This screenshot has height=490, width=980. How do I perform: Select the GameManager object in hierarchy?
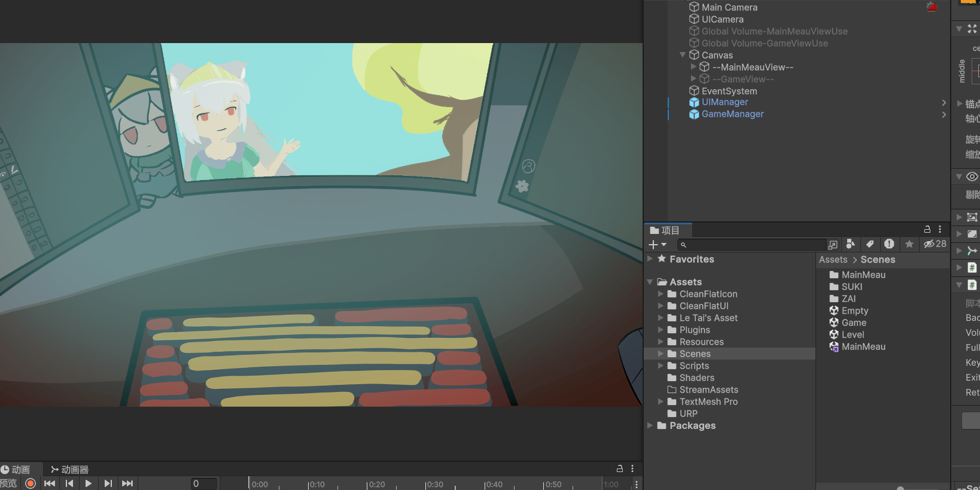point(732,114)
